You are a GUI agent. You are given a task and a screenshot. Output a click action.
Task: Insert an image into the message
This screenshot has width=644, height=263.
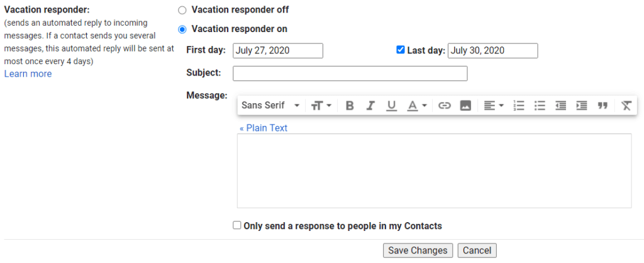click(x=465, y=106)
